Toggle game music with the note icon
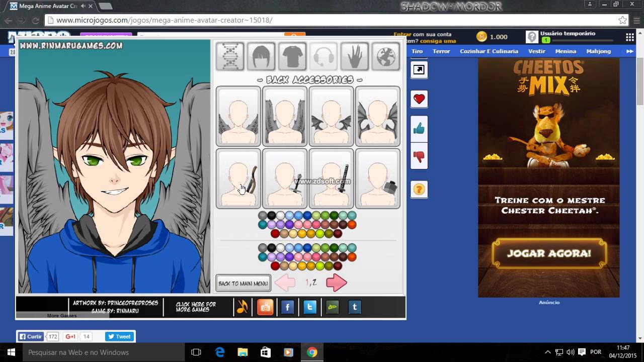 (x=243, y=307)
